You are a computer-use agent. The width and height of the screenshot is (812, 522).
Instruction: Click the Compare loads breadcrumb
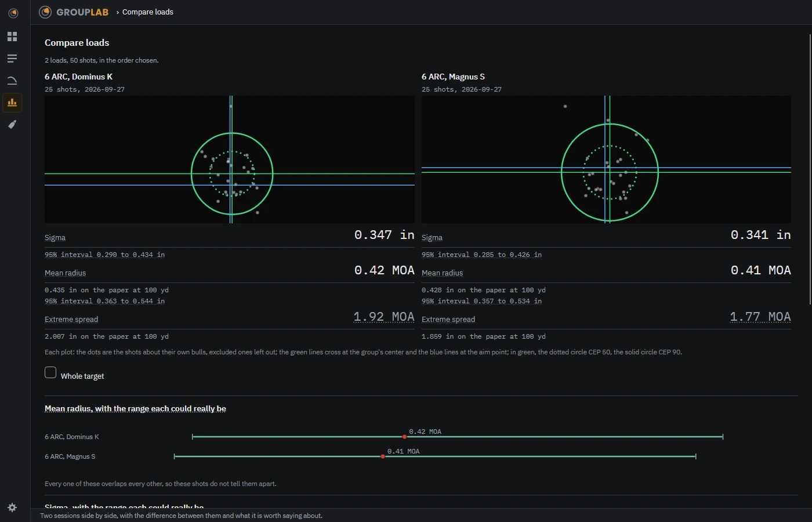(x=148, y=12)
